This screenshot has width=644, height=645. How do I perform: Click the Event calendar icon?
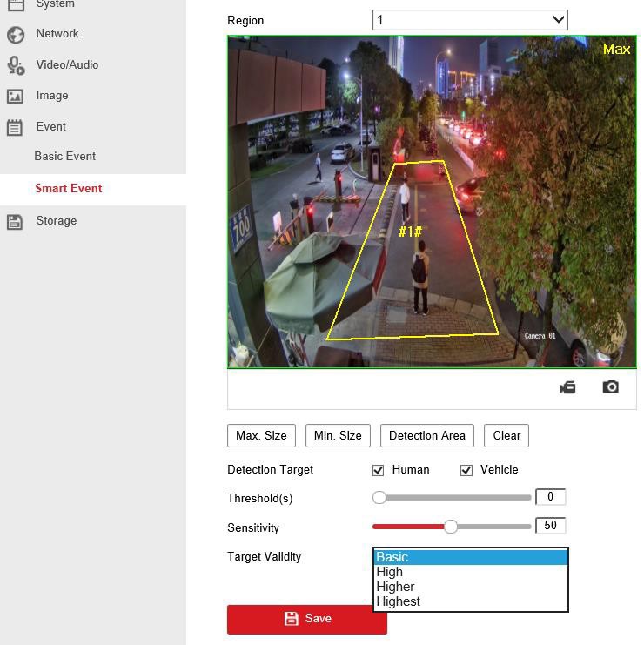pos(15,127)
